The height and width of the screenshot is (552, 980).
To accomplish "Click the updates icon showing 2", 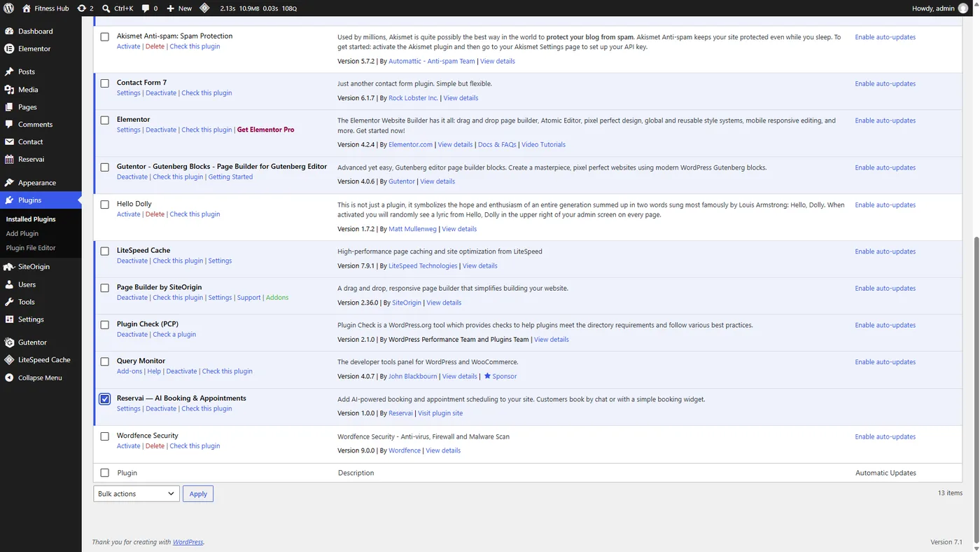I will point(81,8).
